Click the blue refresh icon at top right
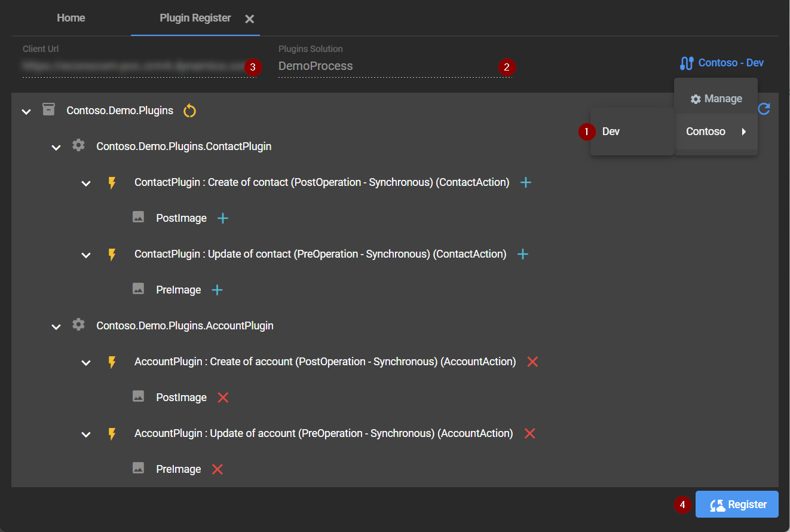Image resolution: width=790 pixels, height=532 pixels. pyautogui.click(x=764, y=109)
